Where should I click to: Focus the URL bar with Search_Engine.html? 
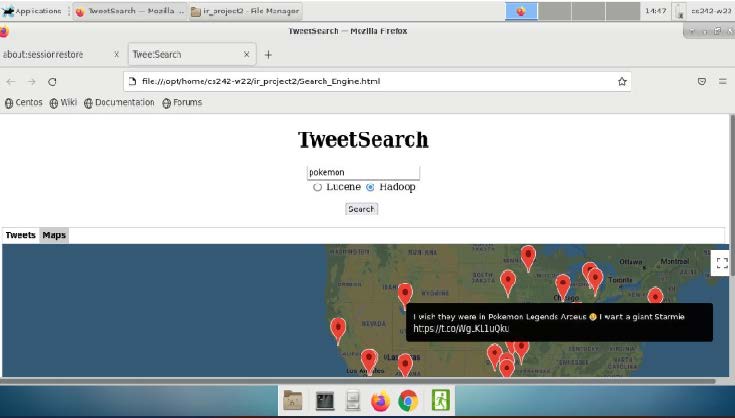coord(377,82)
